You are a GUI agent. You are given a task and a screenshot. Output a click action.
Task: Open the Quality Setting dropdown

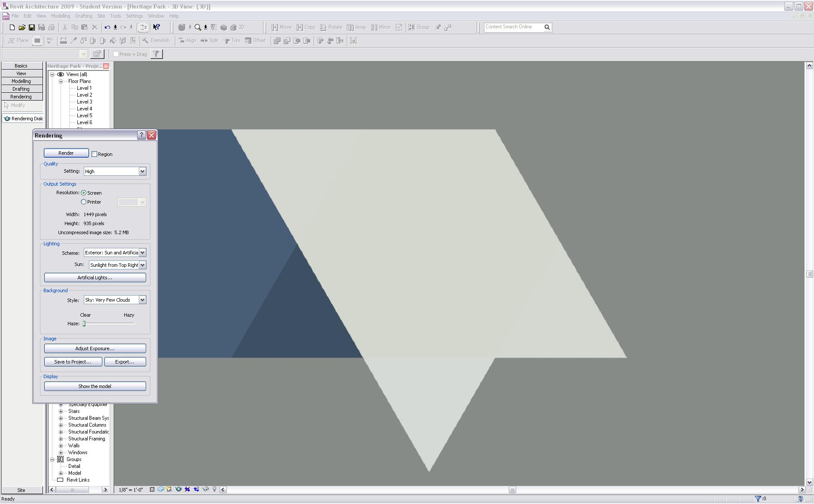pyautogui.click(x=142, y=171)
